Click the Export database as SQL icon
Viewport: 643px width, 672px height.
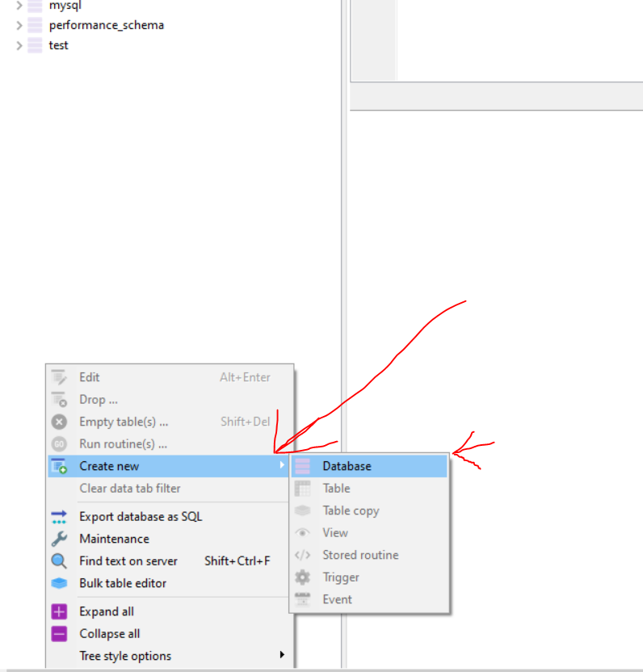(x=59, y=517)
